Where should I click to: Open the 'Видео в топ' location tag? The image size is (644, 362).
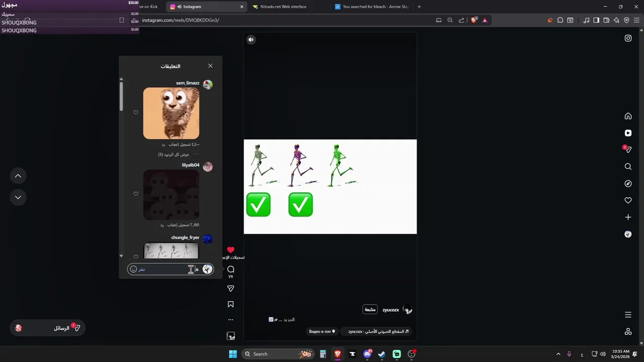tap(321, 332)
